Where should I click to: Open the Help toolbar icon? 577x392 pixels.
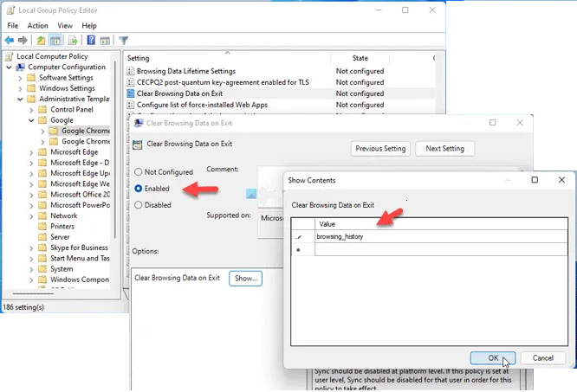[x=90, y=40]
